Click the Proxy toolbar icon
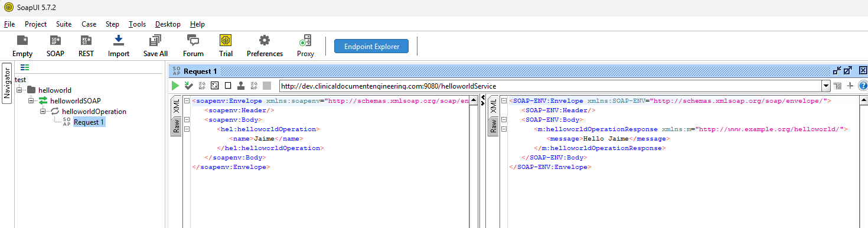The height and width of the screenshot is (228, 868). coord(305,41)
